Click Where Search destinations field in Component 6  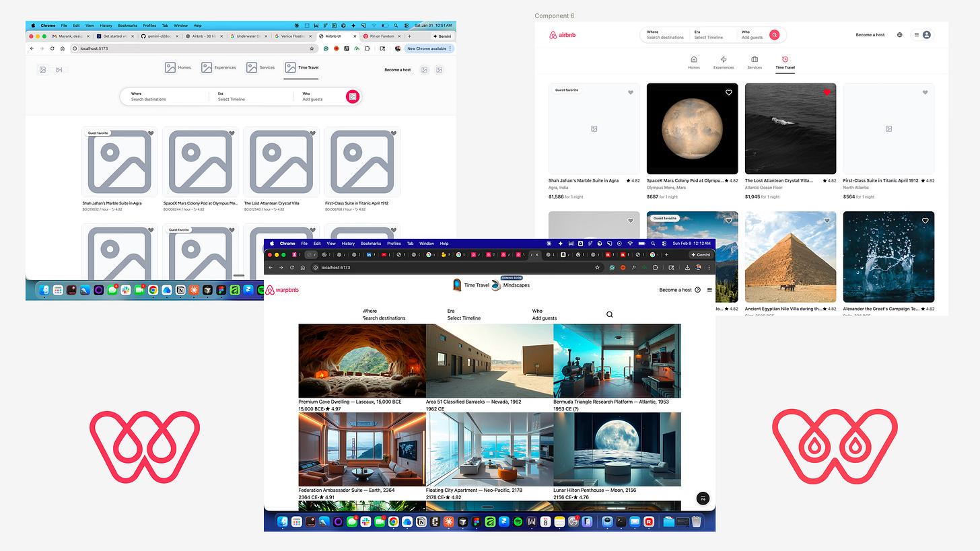[x=665, y=35]
